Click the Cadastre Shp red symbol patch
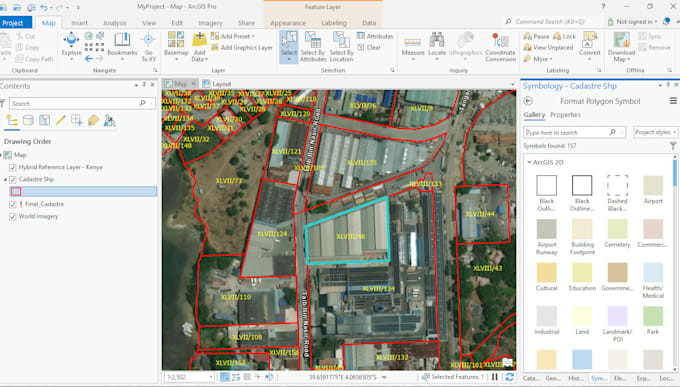 (x=16, y=191)
